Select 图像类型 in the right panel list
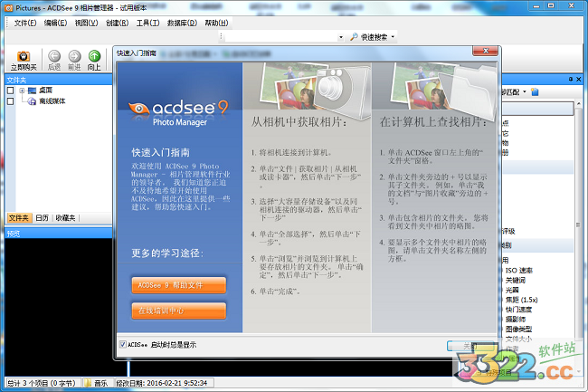588x392 pixels. 518,329
